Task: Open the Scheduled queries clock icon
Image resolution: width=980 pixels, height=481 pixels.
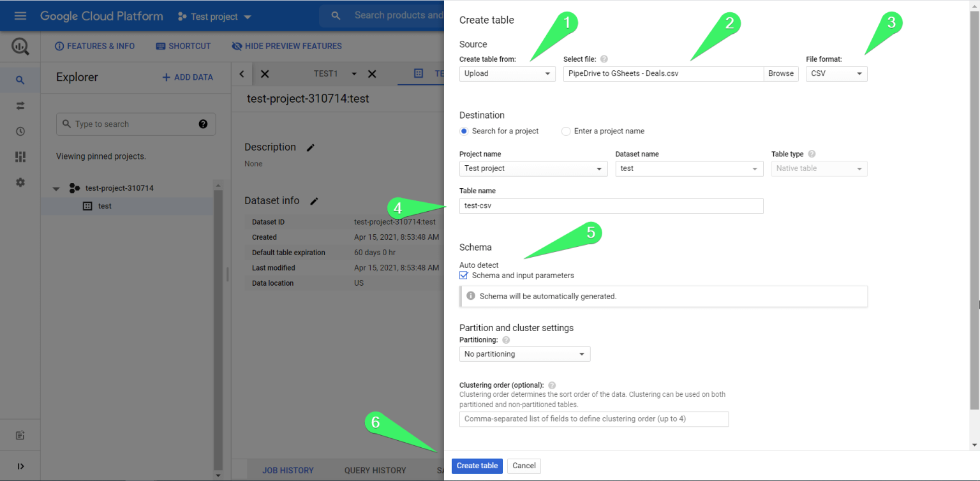Action: (x=20, y=131)
